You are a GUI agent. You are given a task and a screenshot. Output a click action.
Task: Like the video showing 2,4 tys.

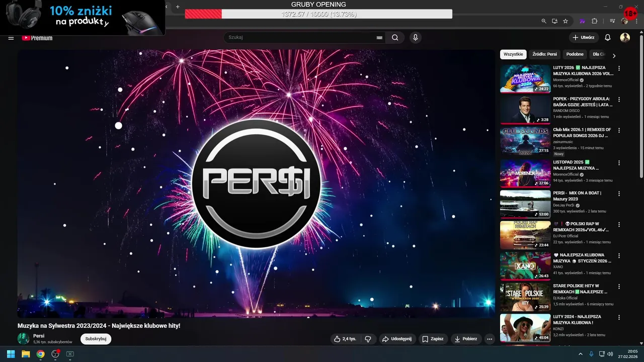[x=345, y=339]
